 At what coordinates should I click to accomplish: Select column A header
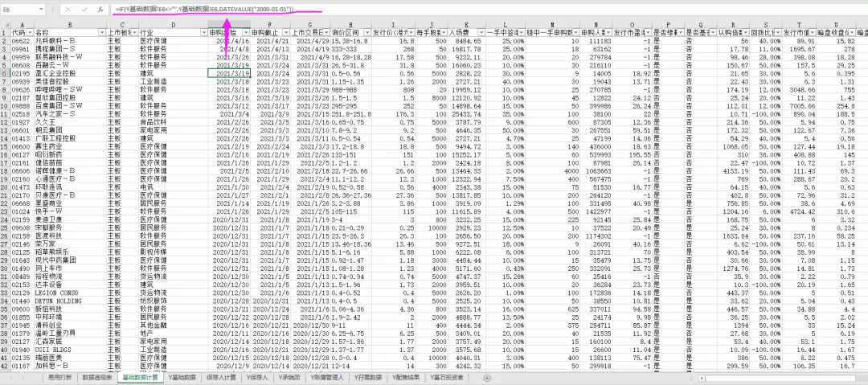tap(23, 24)
